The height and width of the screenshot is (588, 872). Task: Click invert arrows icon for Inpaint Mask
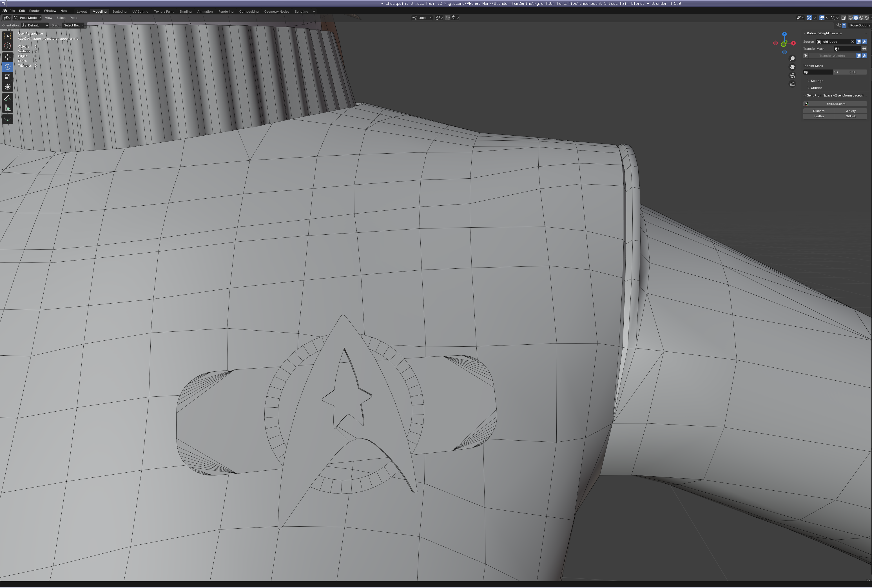pos(836,72)
